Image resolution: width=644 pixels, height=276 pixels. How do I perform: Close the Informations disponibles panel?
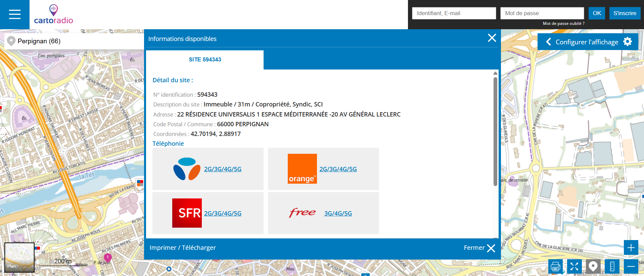(492, 38)
